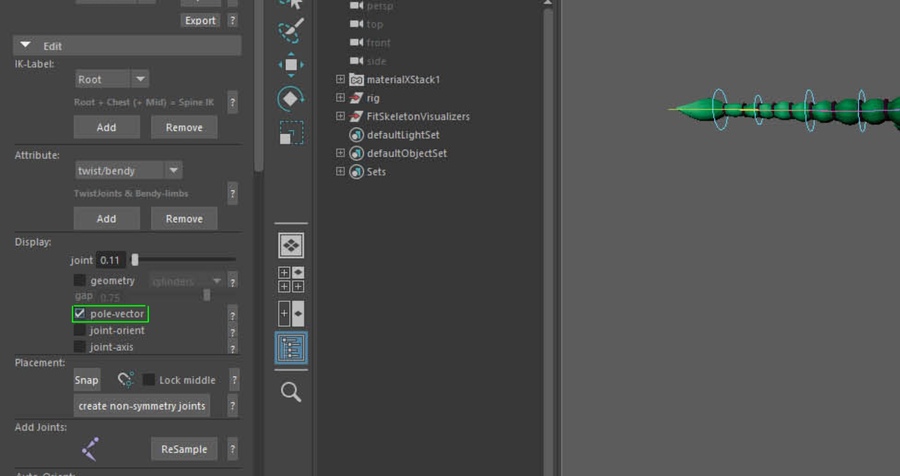Enable the joint-orient checkbox
This screenshot has height=476, width=900.
click(x=80, y=330)
